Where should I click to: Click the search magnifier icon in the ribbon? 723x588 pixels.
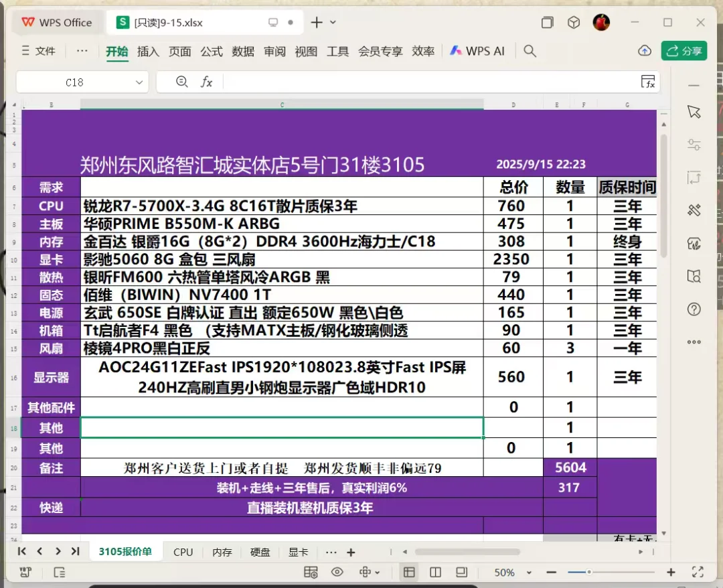pos(530,51)
